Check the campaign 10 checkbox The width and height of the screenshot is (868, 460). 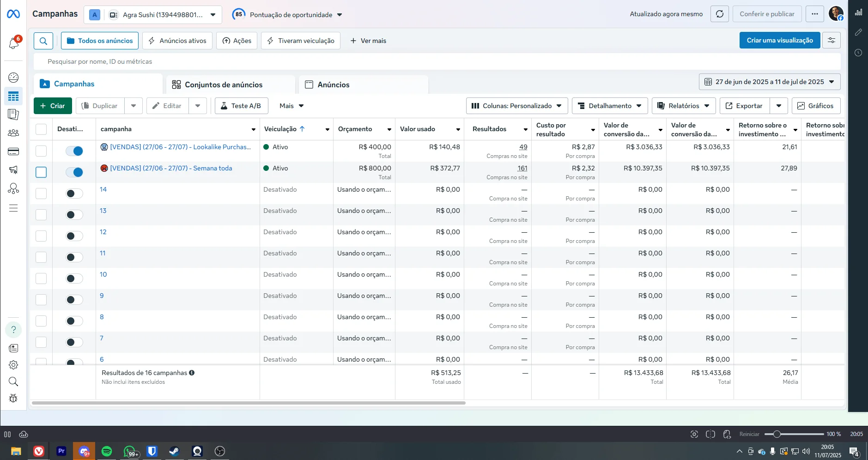(41, 278)
